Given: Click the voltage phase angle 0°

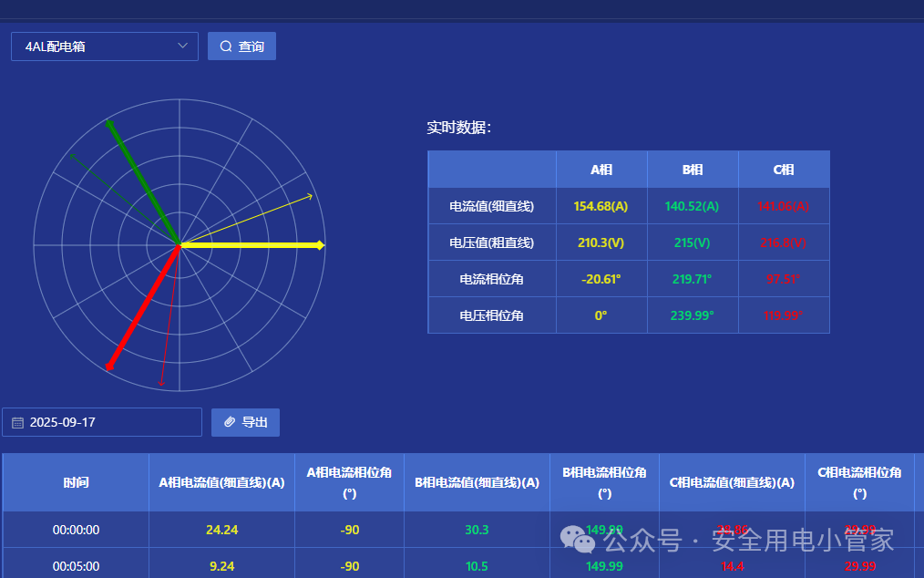Looking at the screenshot, I should click(601, 316).
